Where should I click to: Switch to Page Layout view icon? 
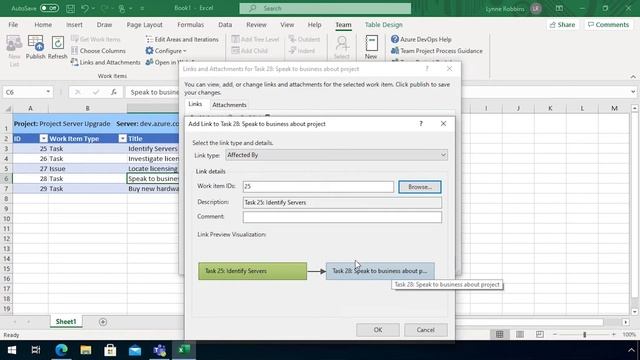pyautogui.click(x=520, y=334)
